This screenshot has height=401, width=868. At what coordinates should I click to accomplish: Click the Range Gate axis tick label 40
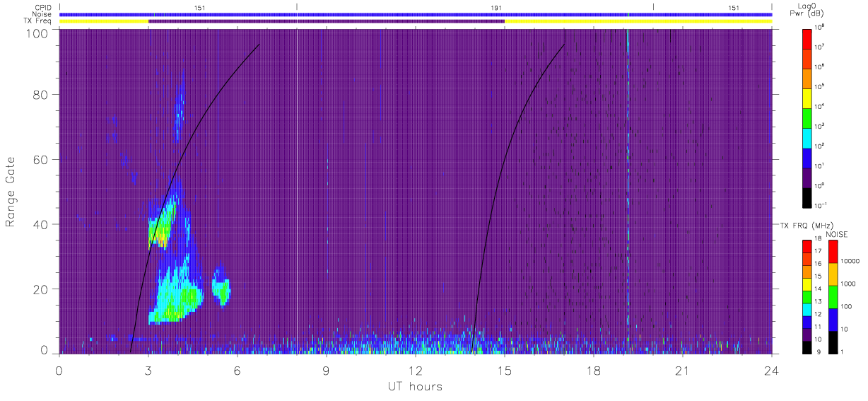(41, 224)
